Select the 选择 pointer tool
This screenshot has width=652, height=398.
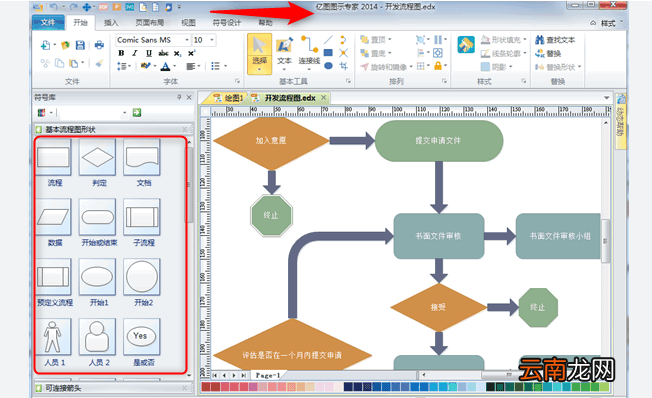(x=259, y=53)
